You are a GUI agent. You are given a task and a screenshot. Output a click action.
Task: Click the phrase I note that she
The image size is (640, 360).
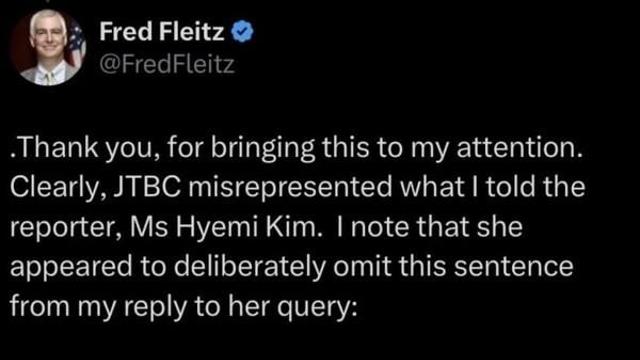[x=430, y=227]
